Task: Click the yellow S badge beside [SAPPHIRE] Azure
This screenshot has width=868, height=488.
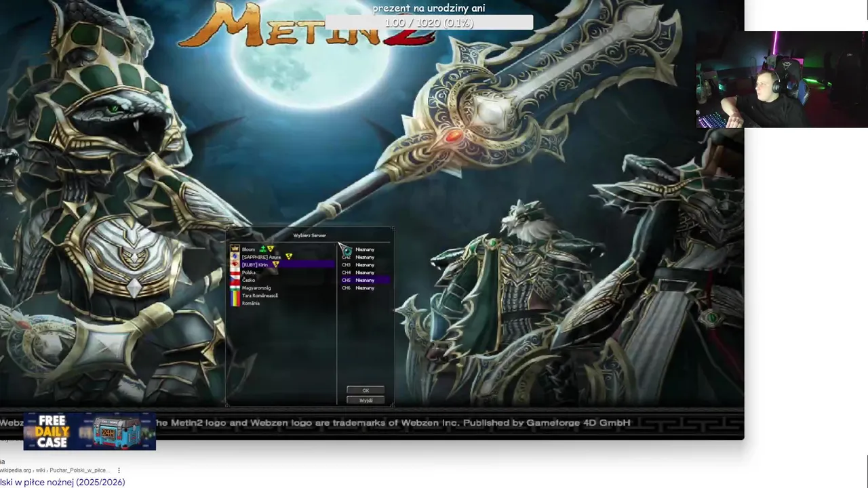Action: [x=289, y=256]
